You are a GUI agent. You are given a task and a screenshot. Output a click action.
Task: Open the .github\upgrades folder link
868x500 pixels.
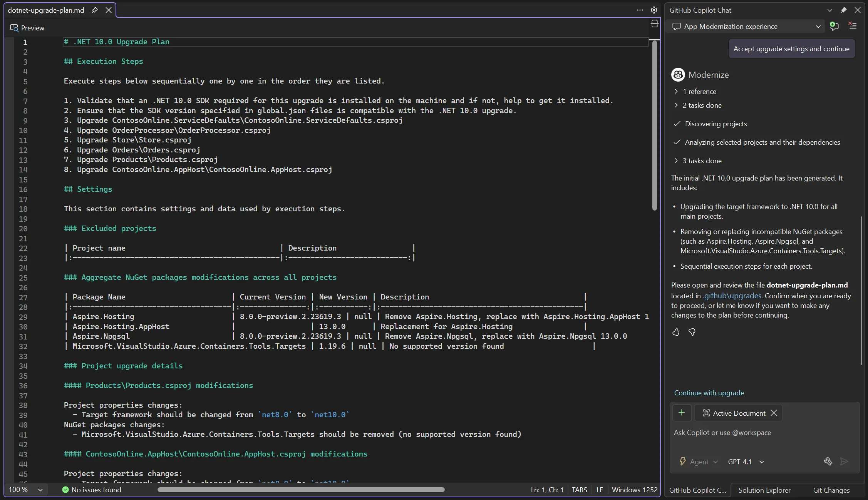click(732, 296)
